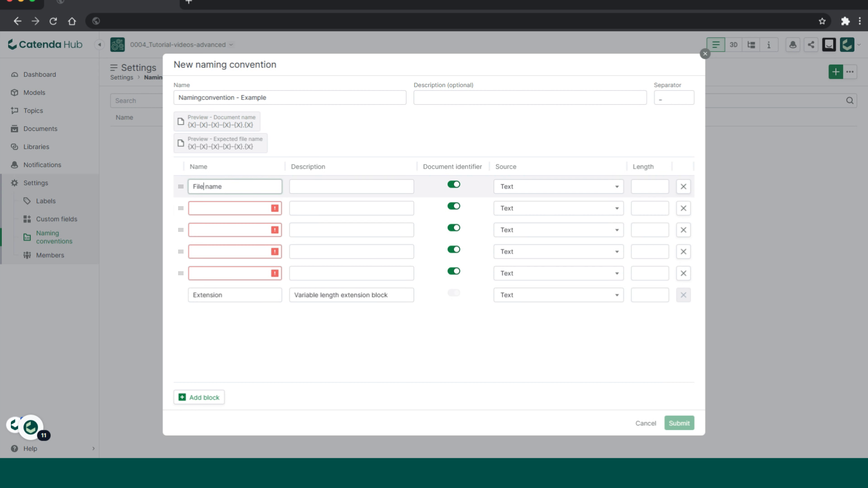Open Libraries in sidebar

point(36,147)
